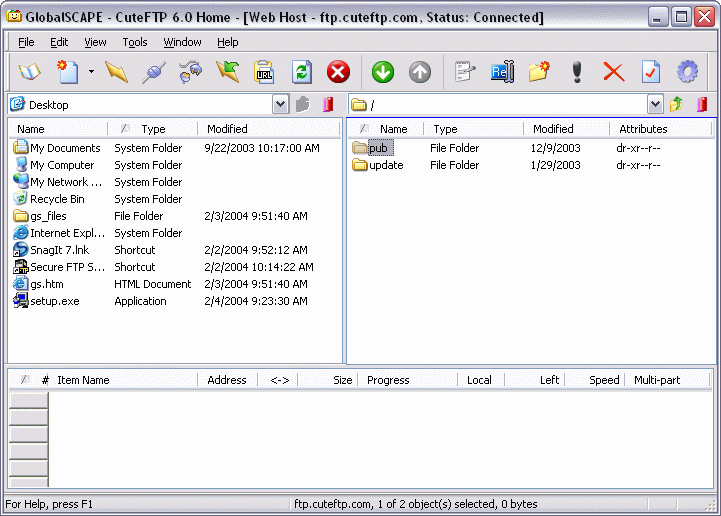Open the Window menu

pos(182,42)
